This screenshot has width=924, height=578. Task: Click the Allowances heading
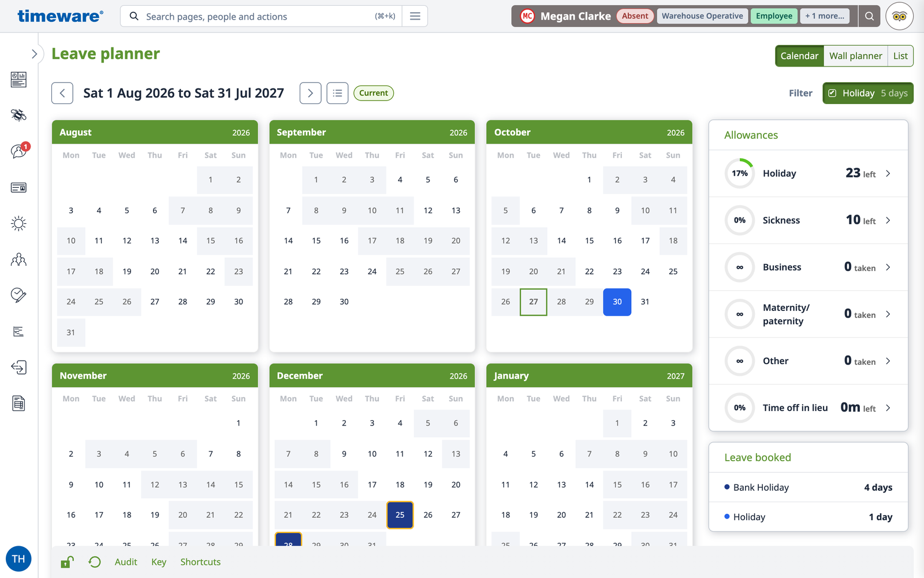(751, 135)
